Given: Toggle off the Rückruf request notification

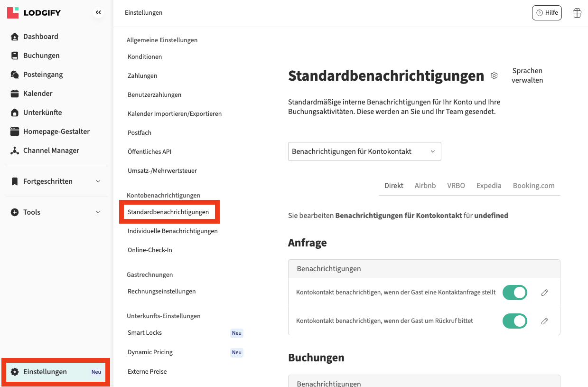Looking at the screenshot, I should (514, 321).
